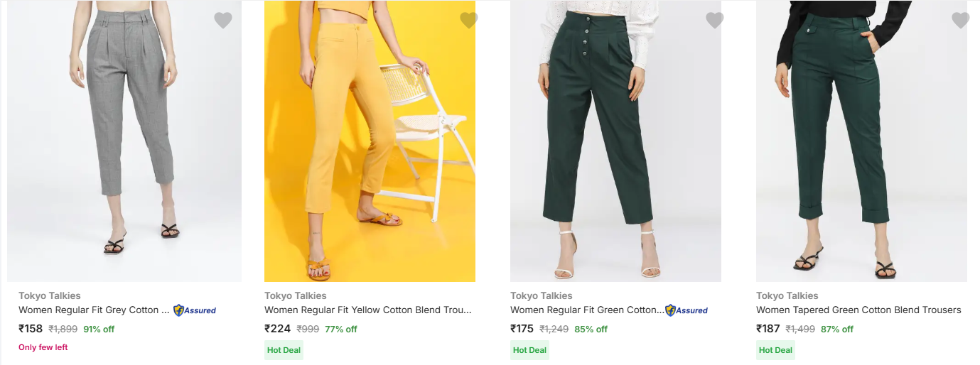Image resolution: width=980 pixels, height=365 pixels.
Task: Open the grey trousers product image
Action: coord(124,142)
